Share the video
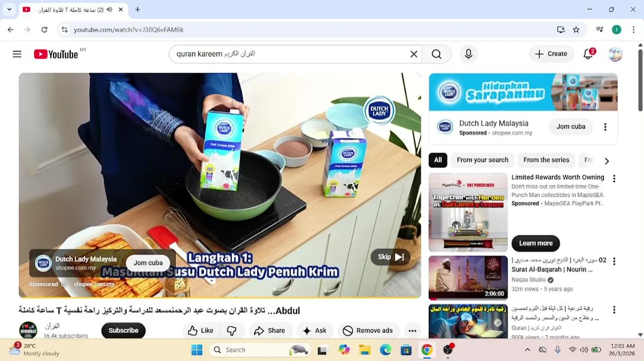This screenshot has width=644, height=361. click(269, 330)
